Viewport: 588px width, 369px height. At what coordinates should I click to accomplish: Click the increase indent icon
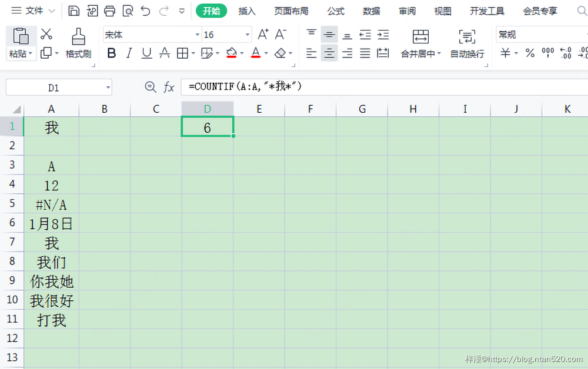point(383,35)
